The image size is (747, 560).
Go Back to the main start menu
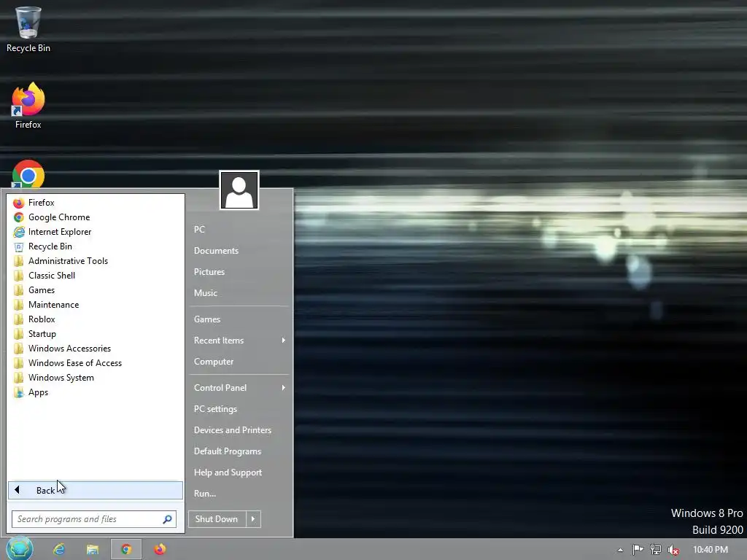[x=96, y=491]
